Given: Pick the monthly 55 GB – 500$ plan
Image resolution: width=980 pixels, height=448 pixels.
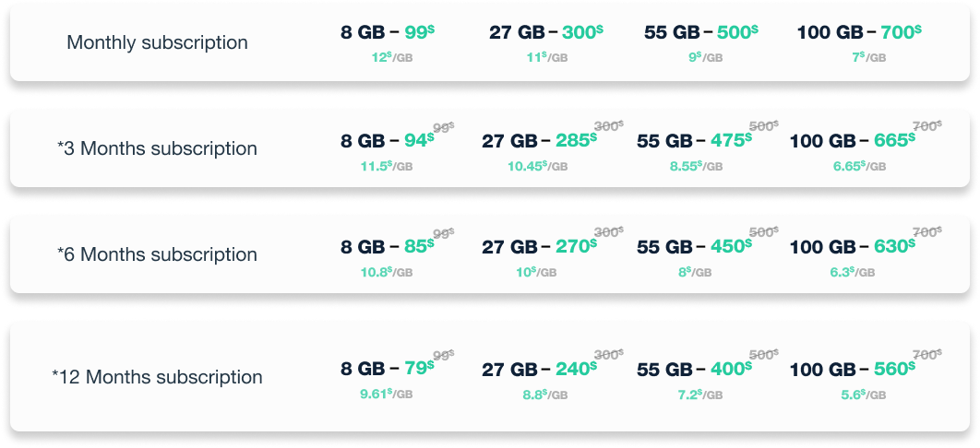Looking at the screenshot, I should (x=701, y=32).
